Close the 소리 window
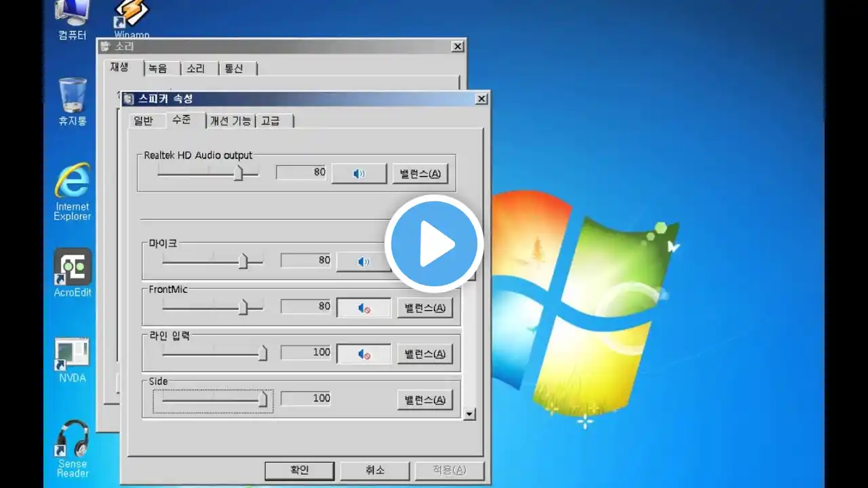The width and height of the screenshot is (868, 488). [458, 47]
